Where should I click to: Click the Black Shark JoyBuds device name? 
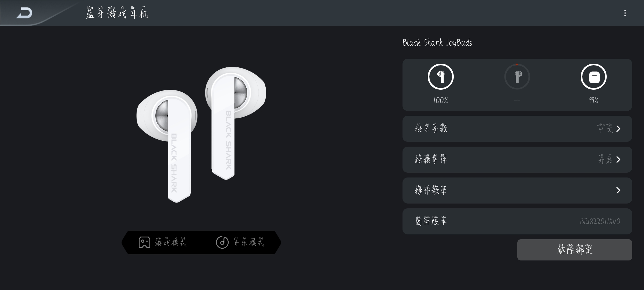click(437, 43)
